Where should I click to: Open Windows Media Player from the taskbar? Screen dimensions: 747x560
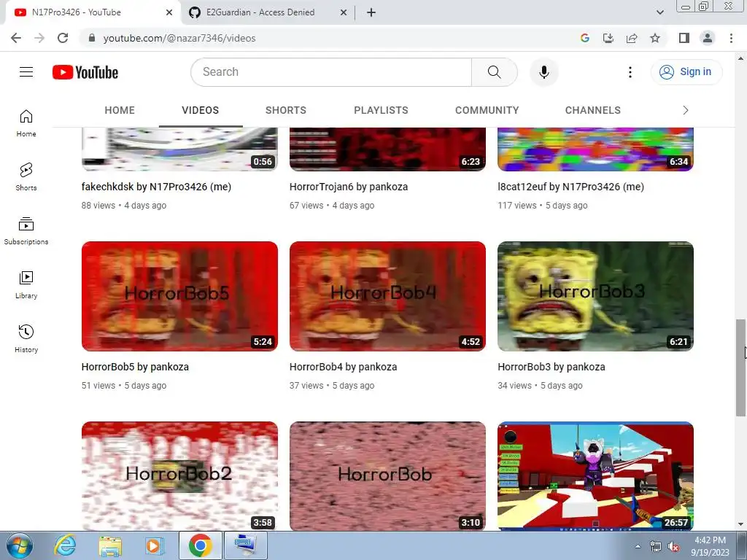coord(154,546)
